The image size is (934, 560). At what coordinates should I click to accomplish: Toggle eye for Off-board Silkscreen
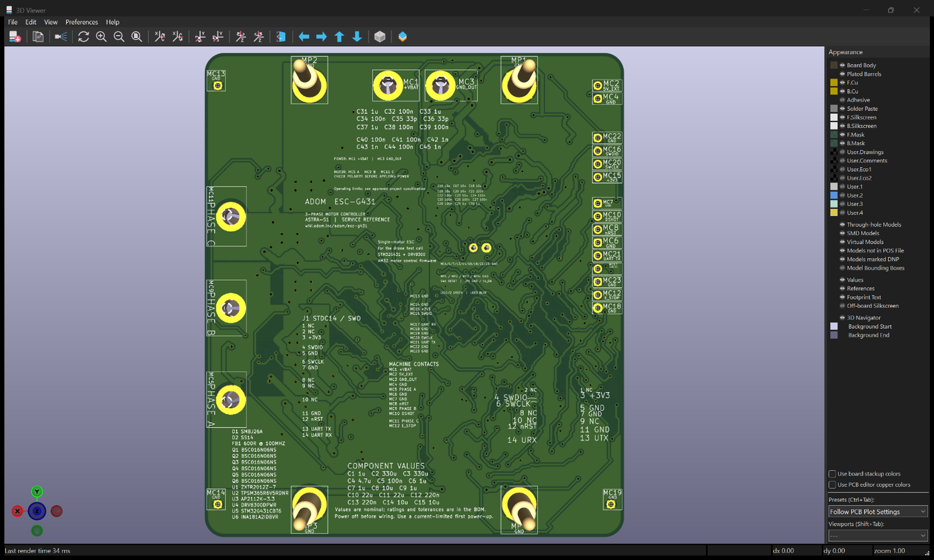843,306
